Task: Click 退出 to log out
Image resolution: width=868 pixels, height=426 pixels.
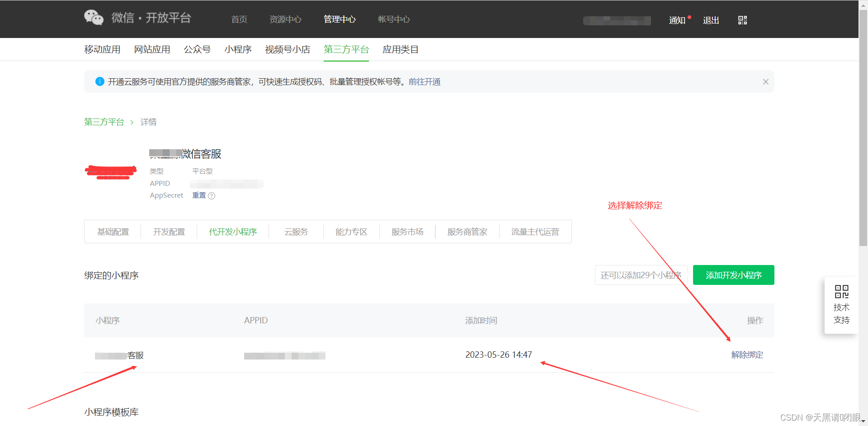Action: [x=711, y=20]
